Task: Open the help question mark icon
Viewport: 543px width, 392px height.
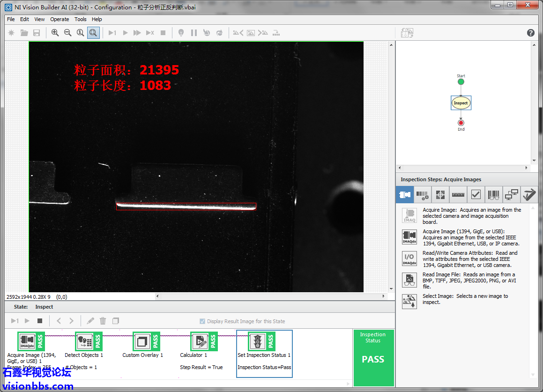Action: [530, 33]
